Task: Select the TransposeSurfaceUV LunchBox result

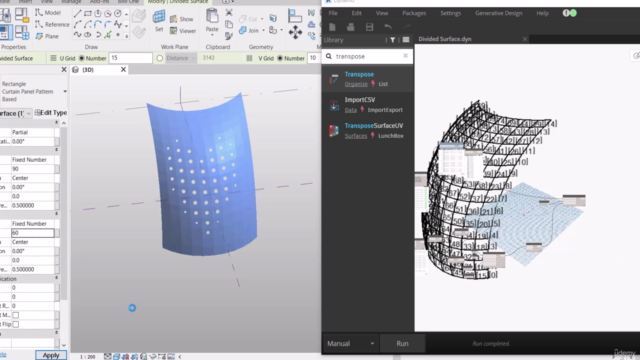Action: (367, 130)
